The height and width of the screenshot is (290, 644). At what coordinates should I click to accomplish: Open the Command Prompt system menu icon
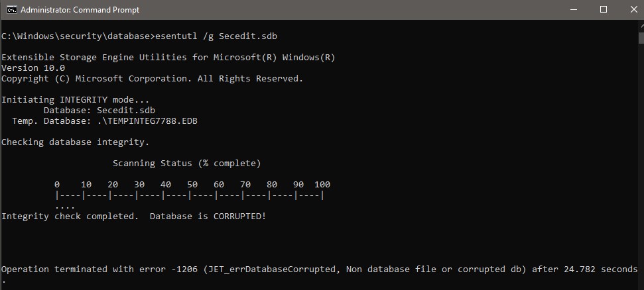click(12, 10)
